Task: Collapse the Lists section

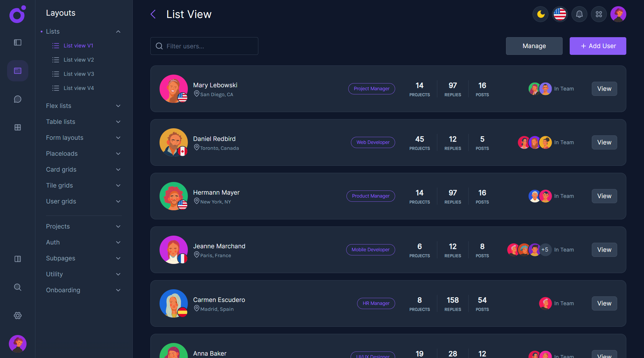Action: (x=118, y=31)
